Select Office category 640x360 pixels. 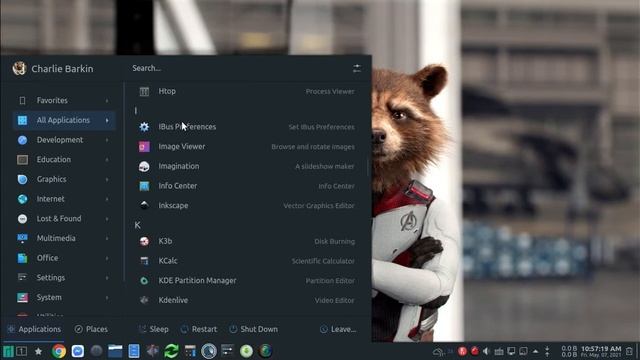(64, 258)
